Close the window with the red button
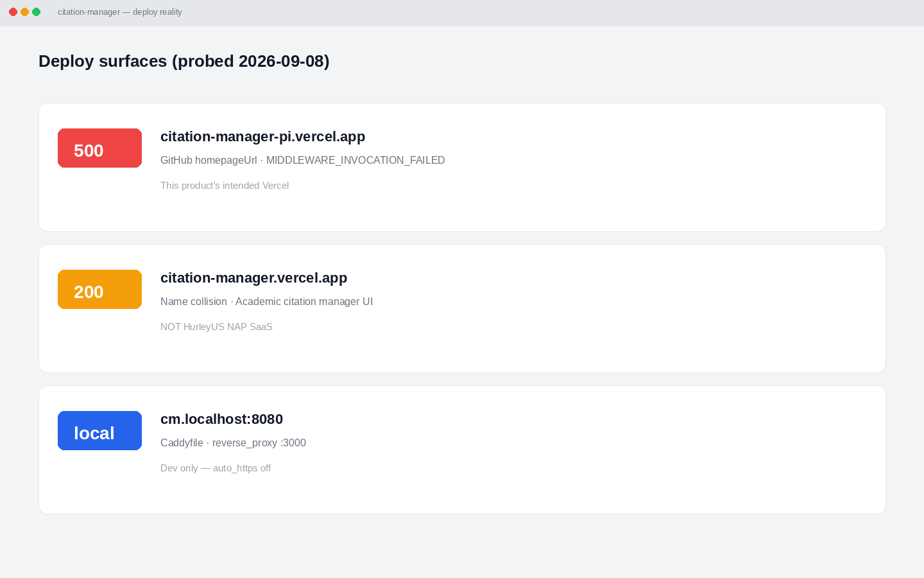 point(13,12)
